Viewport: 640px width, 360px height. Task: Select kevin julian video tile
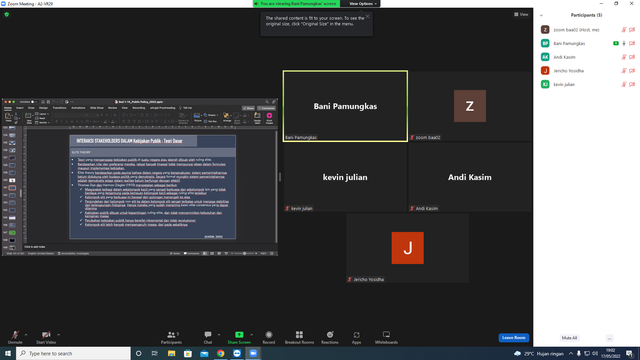tap(345, 177)
